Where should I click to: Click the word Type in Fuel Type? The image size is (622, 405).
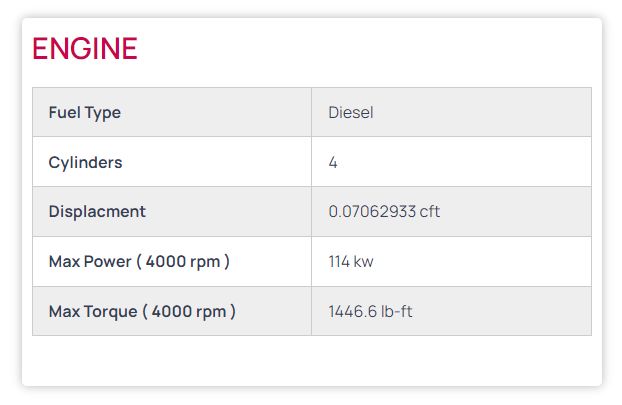click(103, 112)
